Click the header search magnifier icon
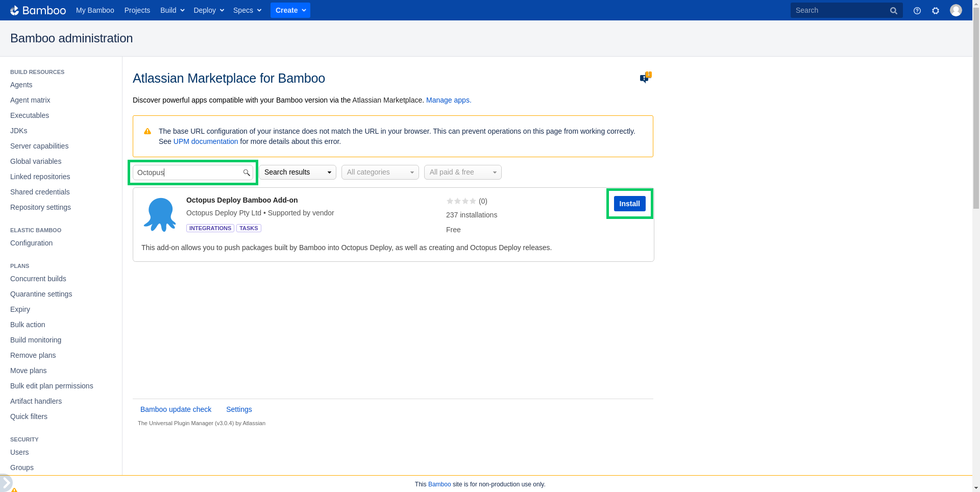This screenshot has height=492, width=980. click(894, 10)
